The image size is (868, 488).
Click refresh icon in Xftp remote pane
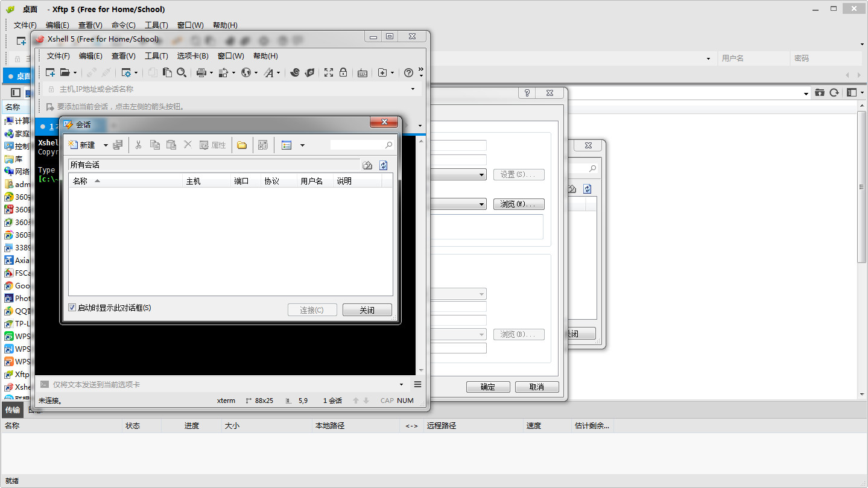coord(834,92)
